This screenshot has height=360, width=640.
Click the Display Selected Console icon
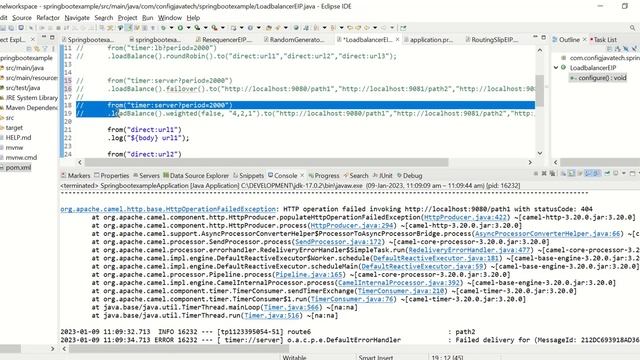pos(616,173)
